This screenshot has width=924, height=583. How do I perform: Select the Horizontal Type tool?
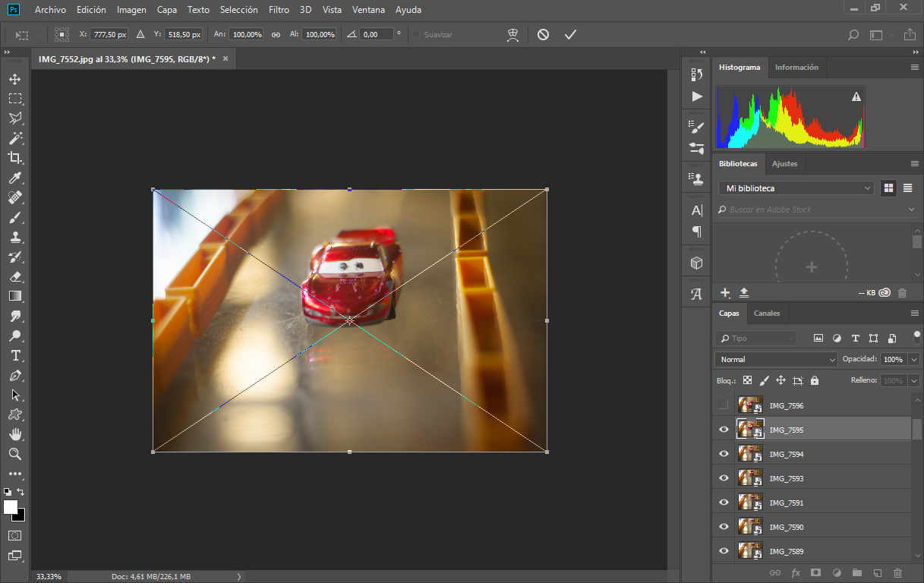click(14, 355)
